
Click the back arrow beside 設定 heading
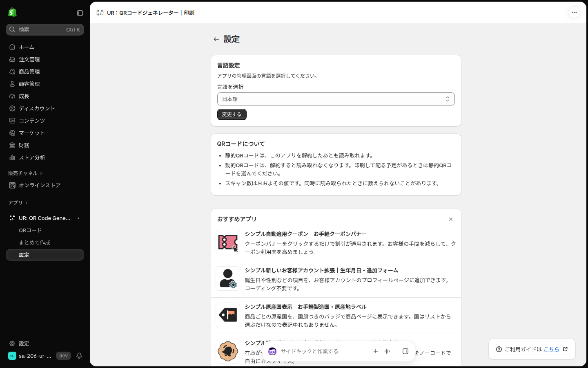(216, 39)
